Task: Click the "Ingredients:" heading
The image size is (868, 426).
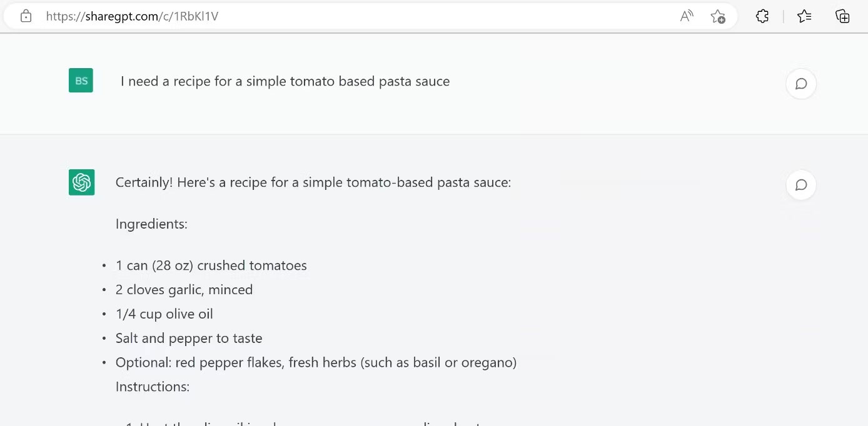Action: pyautogui.click(x=151, y=224)
